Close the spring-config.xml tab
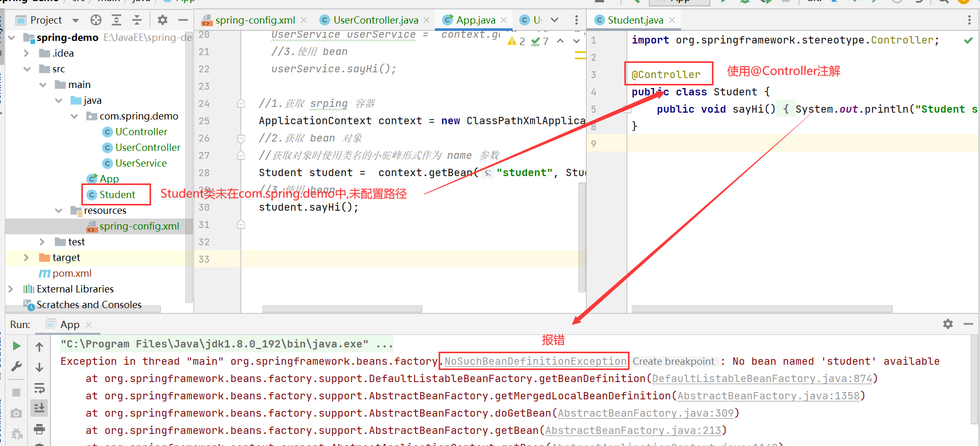980x446 pixels. (304, 20)
